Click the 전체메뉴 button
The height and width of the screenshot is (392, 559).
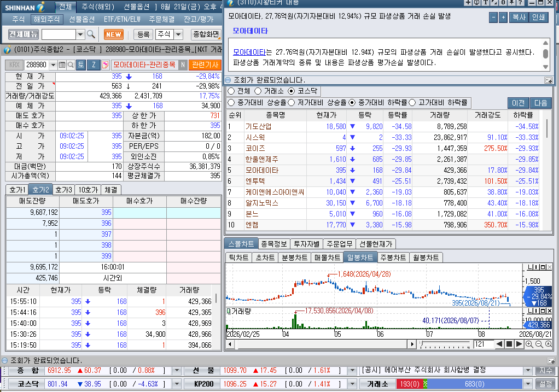24,34
